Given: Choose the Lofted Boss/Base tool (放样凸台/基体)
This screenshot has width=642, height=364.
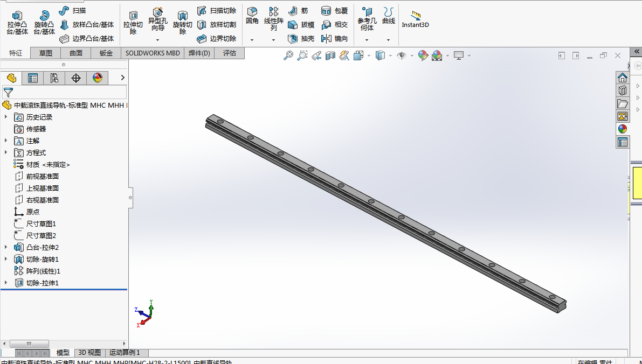Looking at the screenshot, I should click(x=87, y=25).
